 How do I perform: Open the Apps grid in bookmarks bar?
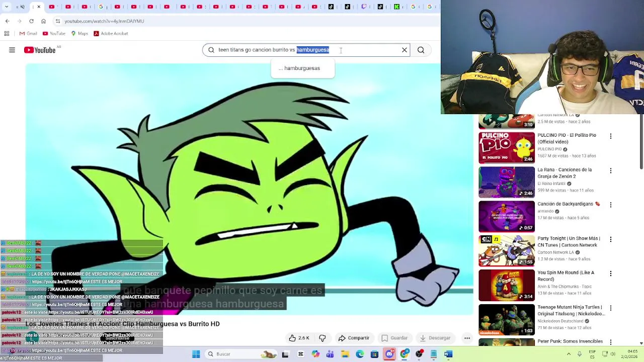point(7,33)
